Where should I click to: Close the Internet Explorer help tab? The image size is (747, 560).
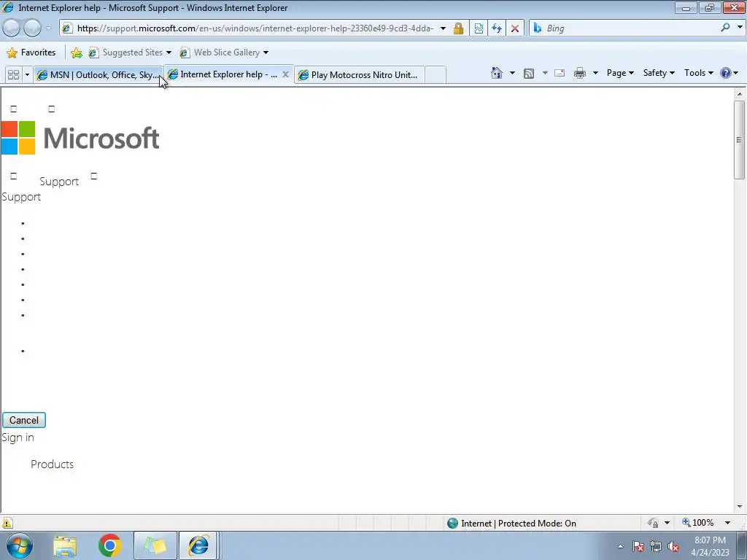pos(285,74)
